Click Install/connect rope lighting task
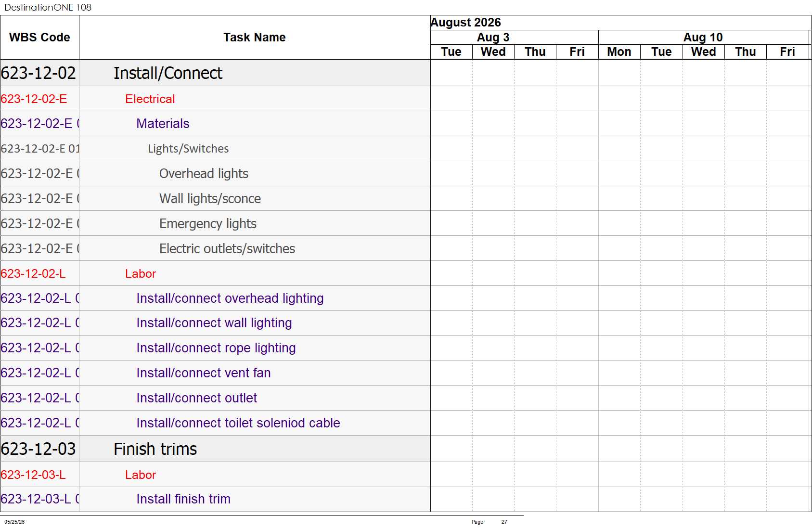 click(x=216, y=348)
